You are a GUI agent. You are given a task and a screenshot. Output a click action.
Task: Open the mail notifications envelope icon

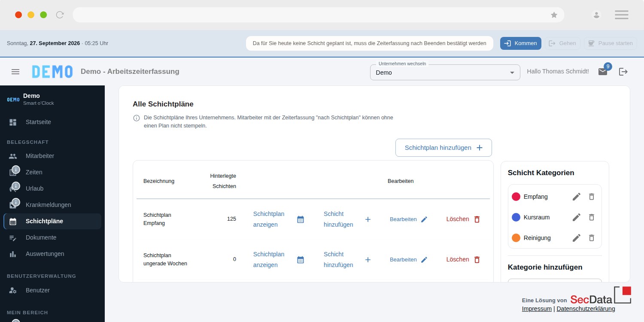click(x=603, y=72)
